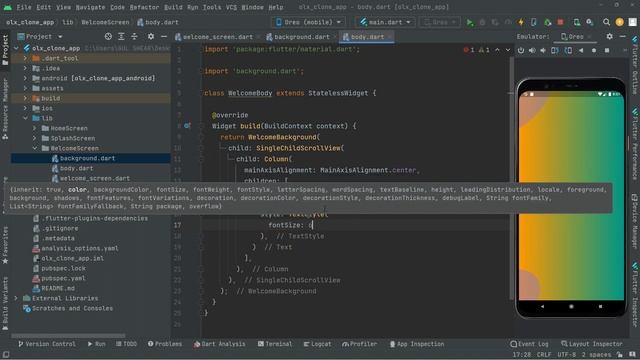This screenshot has height=360, width=640.
Task: Open Project view type dropdown
Action: coord(40,36)
